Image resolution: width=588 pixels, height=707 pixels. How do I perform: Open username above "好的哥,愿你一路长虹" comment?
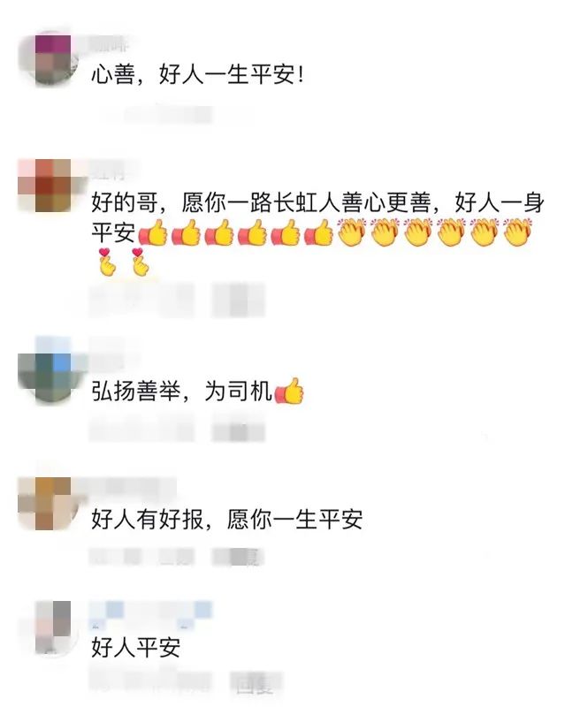[107, 171]
